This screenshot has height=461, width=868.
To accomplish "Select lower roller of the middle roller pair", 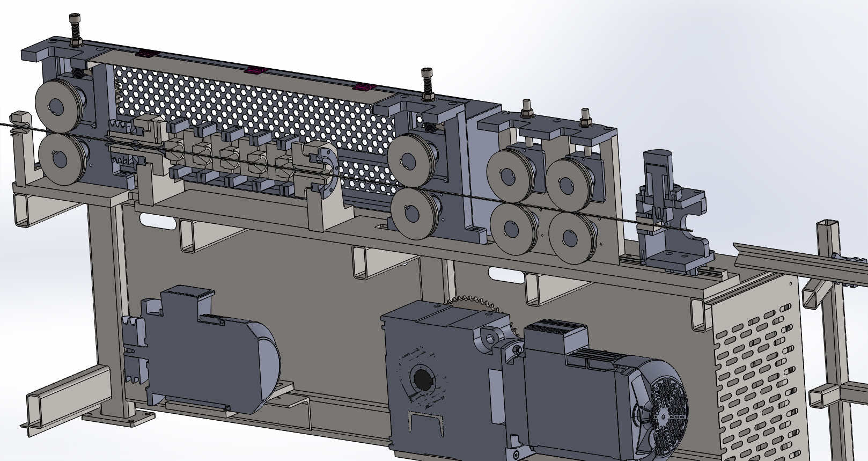I will click(x=415, y=213).
